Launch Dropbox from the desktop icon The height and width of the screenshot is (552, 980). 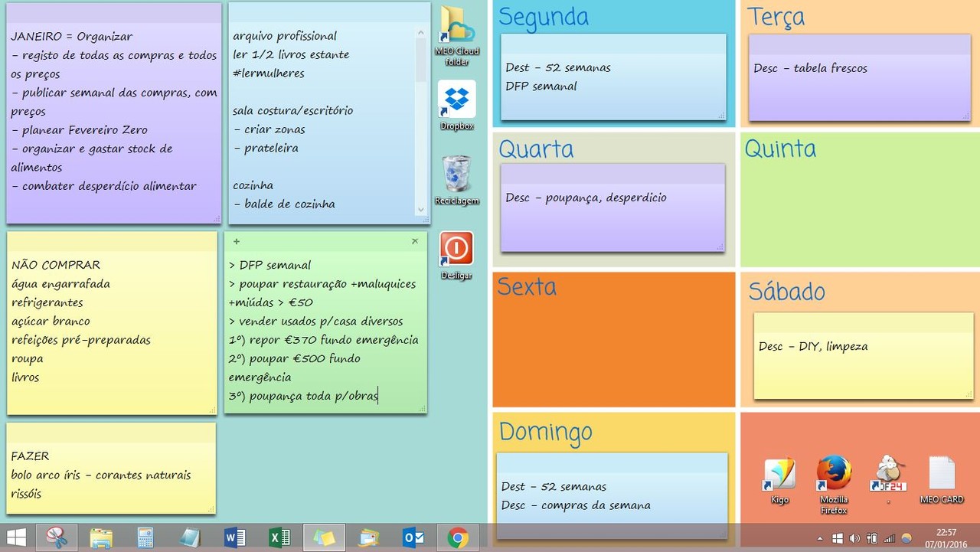pyautogui.click(x=456, y=100)
